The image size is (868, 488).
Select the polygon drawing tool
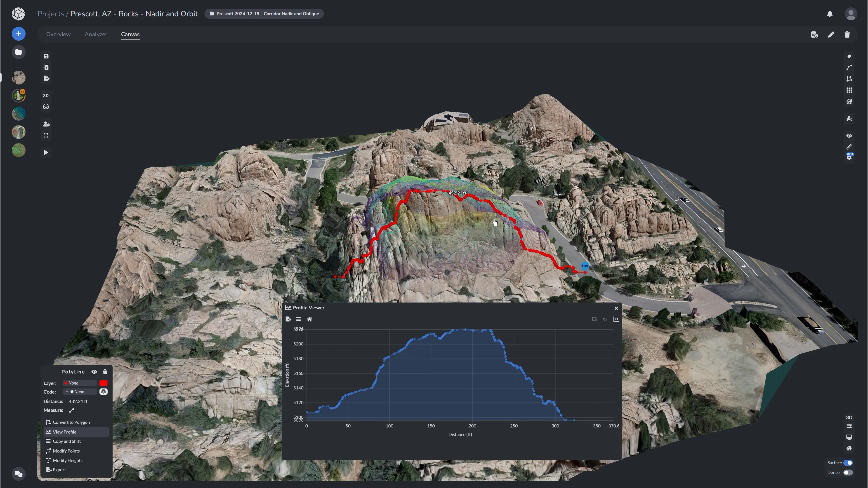click(x=849, y=79)
